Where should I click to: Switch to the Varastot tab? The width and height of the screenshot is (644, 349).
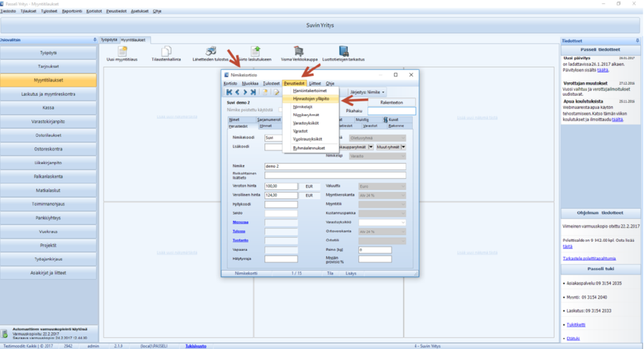click(370, 126)
